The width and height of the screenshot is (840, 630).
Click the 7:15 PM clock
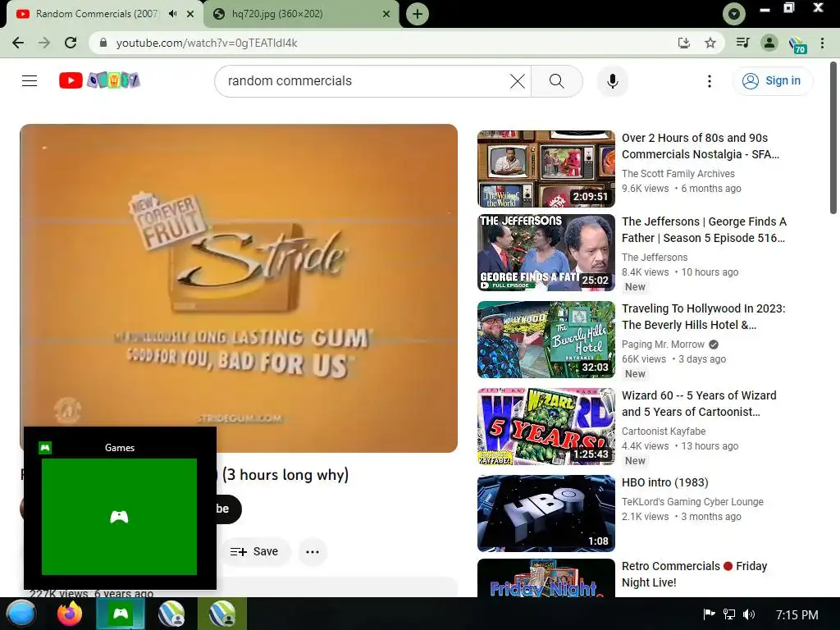click(x=797, y=614)
